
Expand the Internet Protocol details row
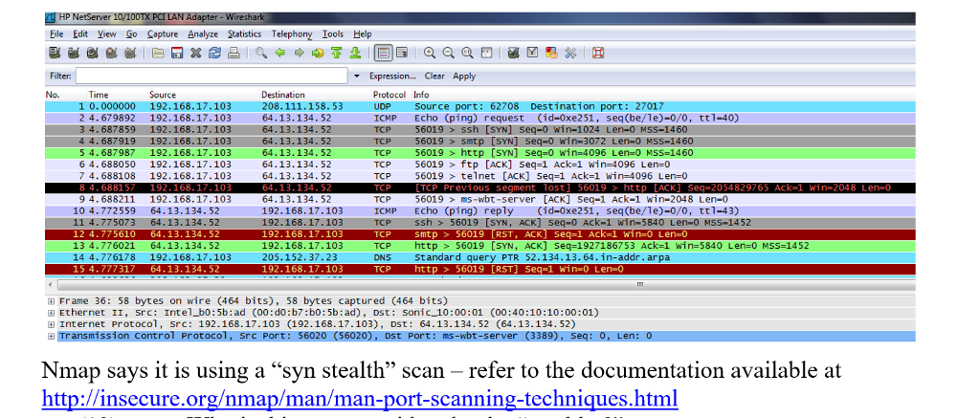(52, 324)
